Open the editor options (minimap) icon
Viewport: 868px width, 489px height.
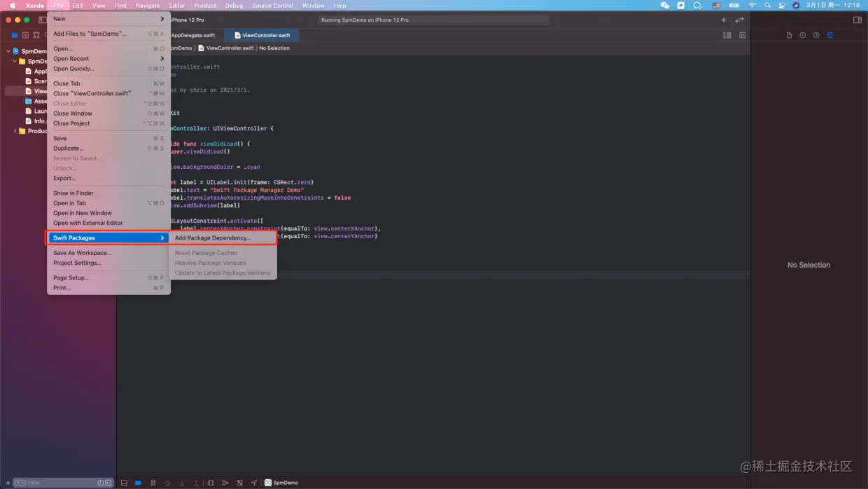click(x=727, y=35)
